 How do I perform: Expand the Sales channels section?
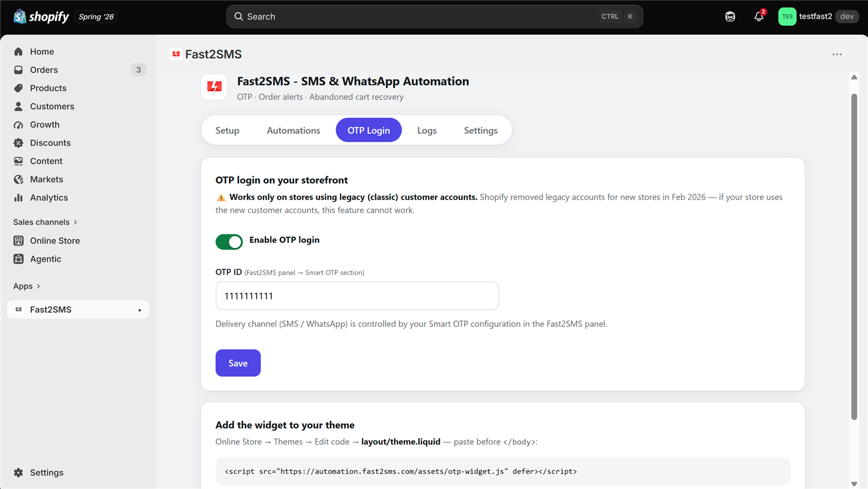(x=46, y=222)
